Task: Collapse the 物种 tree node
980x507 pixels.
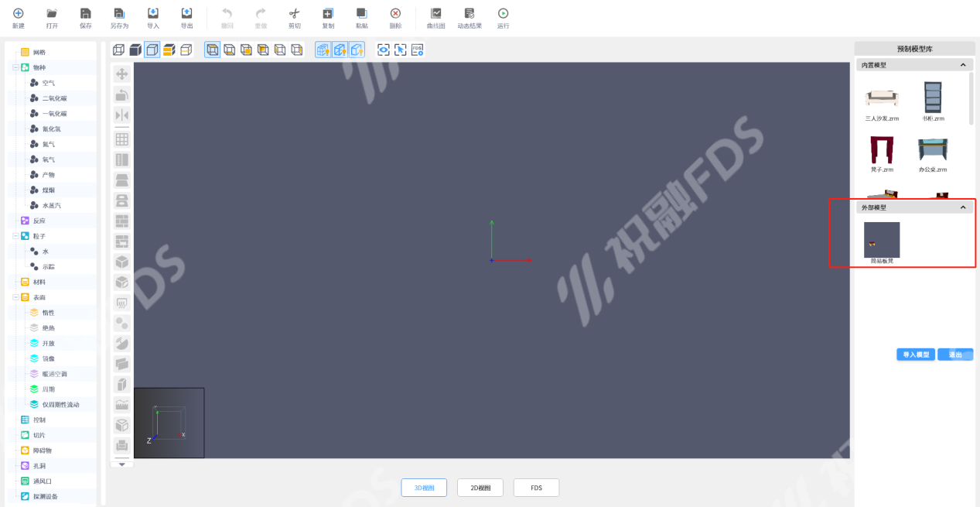Action: pos(15,67)
